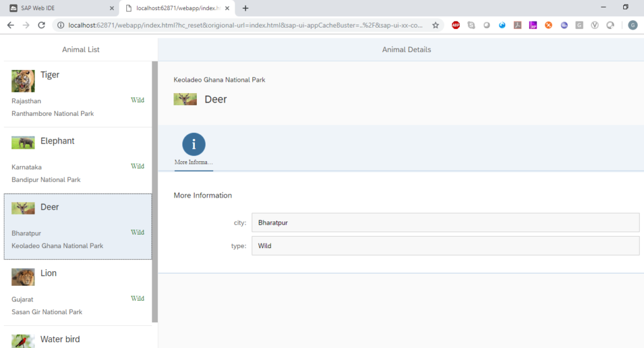Open the PDF extension icon
This screenshot has height=348, width=644.
[x=518, y=25]
